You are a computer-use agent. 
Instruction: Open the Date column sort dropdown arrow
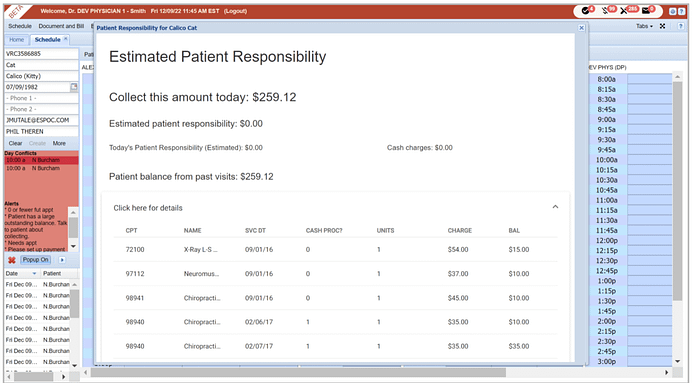(35, 274)
